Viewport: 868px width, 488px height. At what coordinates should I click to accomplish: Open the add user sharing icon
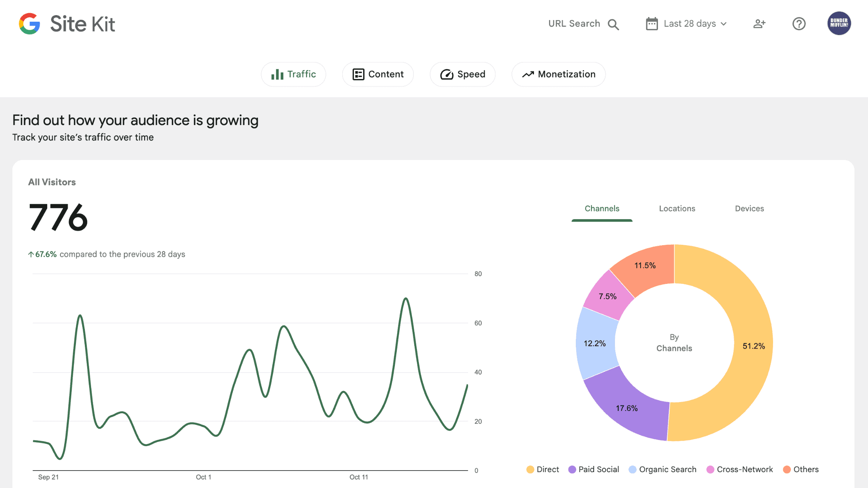tap(759, 24)
